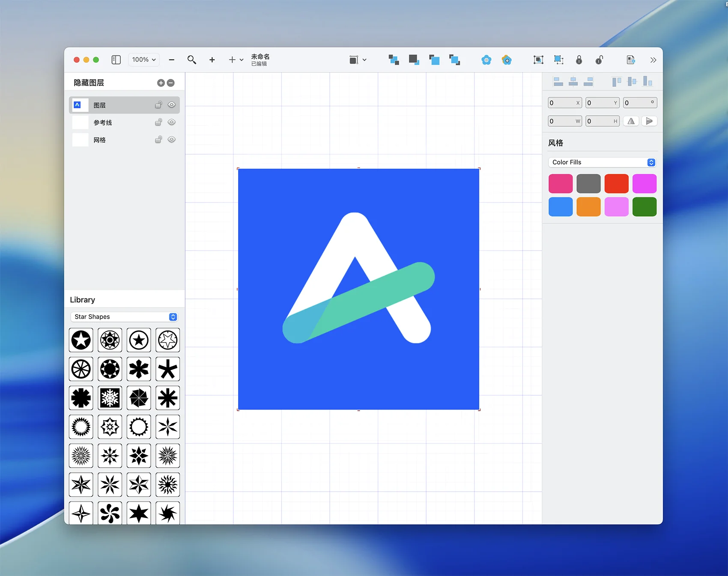Click the send backward icon
This screenshot has width=728, height=576.
point(454,60)
